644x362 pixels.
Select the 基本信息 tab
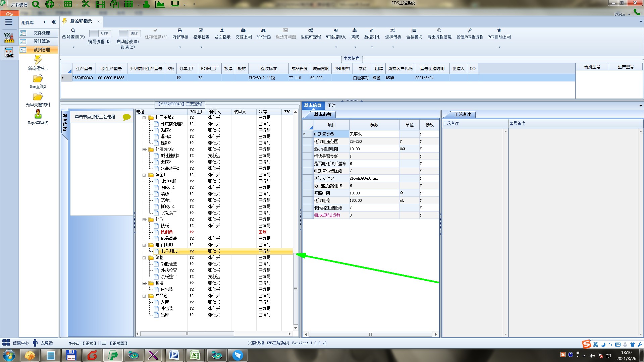tap(312, 106)
